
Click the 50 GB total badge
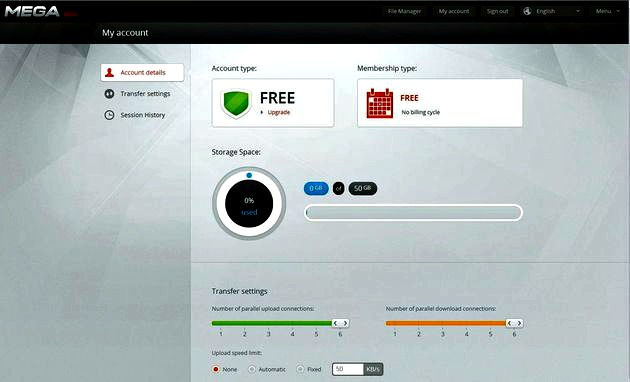pyautogui.click(x=362, y=188)
